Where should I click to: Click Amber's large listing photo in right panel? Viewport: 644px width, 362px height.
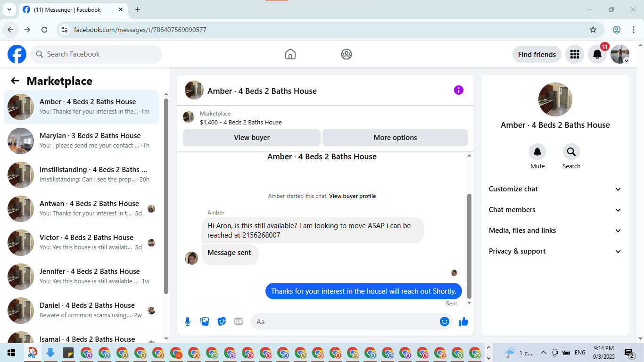click(x=555, y=99)
